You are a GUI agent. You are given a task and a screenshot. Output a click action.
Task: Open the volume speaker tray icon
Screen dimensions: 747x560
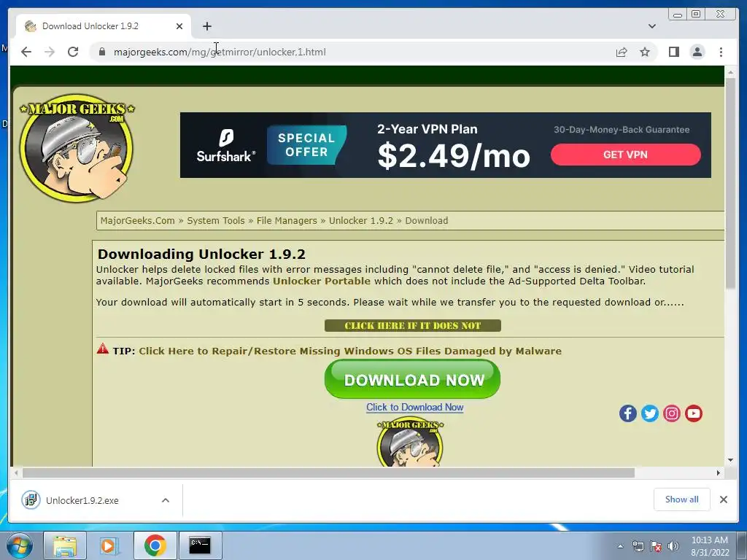point(673,546)
